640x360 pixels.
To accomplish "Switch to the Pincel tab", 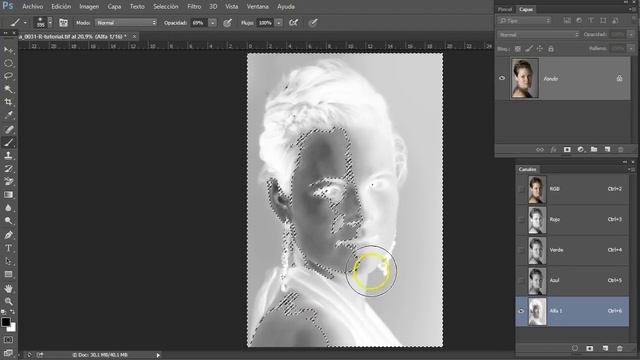I will pyautogui.click(x=505, y=9).
